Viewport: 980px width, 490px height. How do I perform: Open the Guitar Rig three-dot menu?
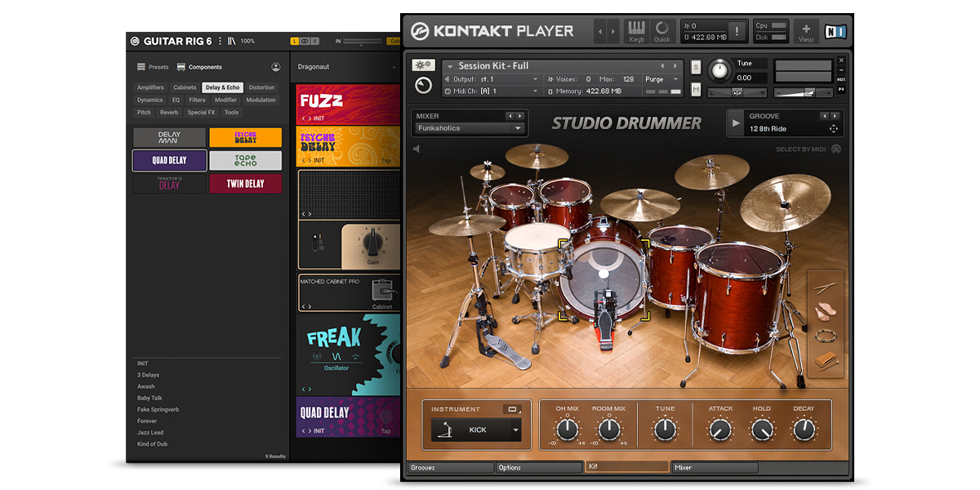(220, 41)
